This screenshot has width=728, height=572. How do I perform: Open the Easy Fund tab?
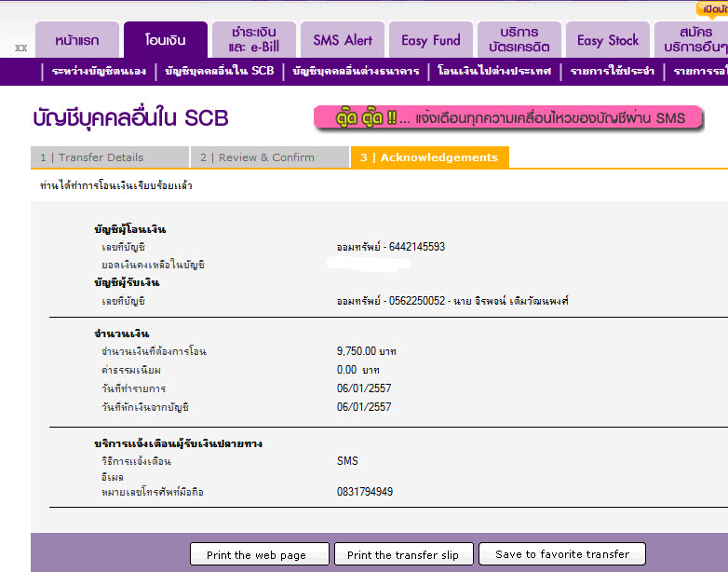pyautogui.click(x=431, y=40)
